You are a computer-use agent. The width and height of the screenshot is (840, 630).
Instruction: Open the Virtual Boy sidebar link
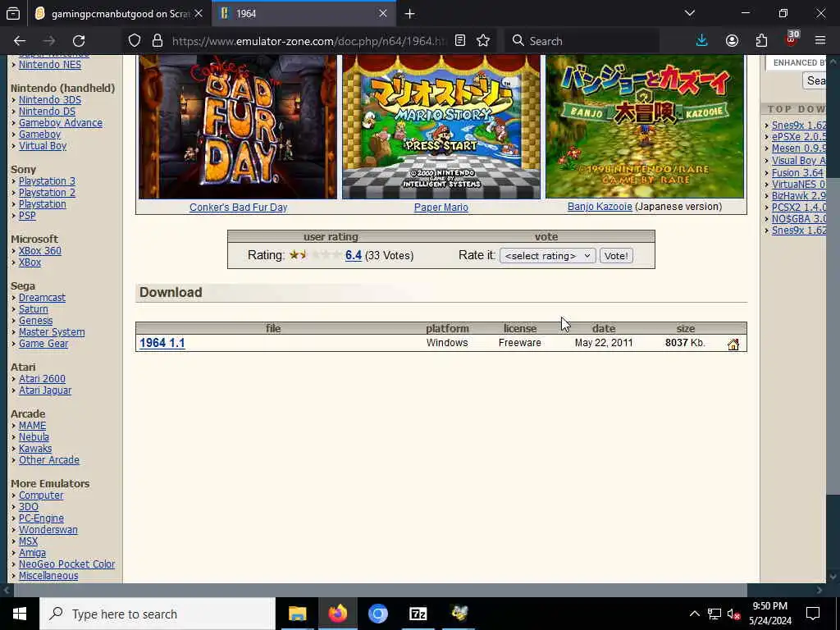pos(43,146)
